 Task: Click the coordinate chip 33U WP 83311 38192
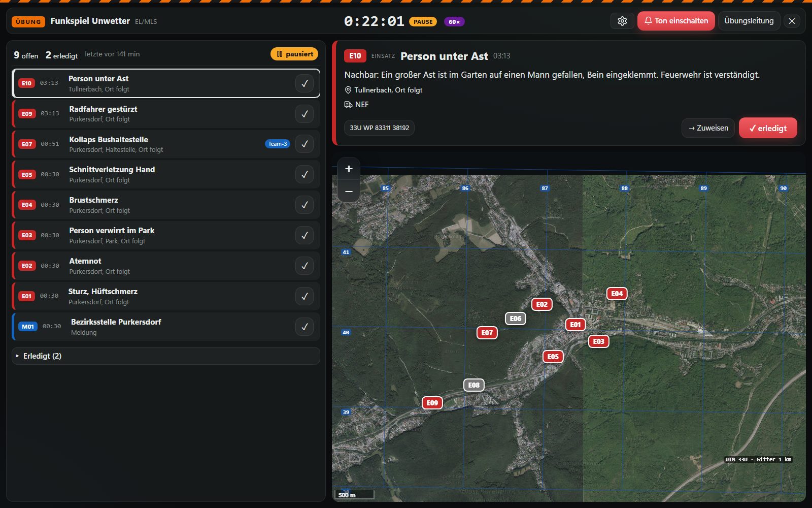(380, 128)
